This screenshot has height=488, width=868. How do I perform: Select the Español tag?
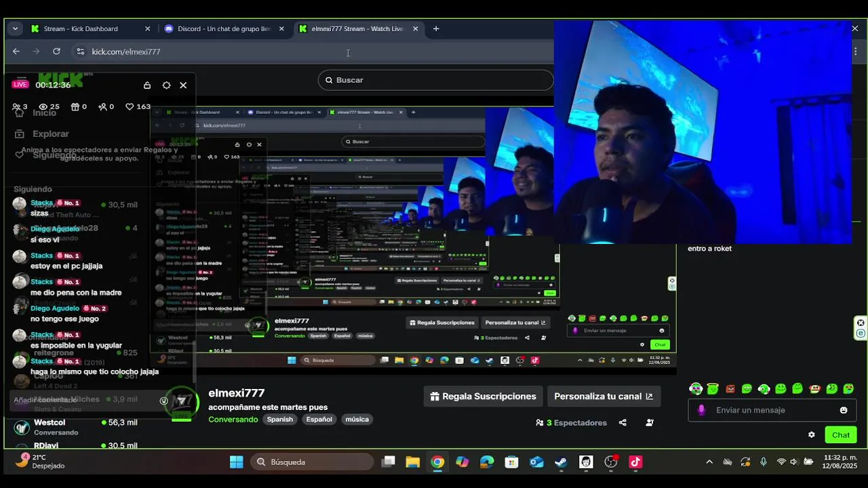(x=319, y=420)
